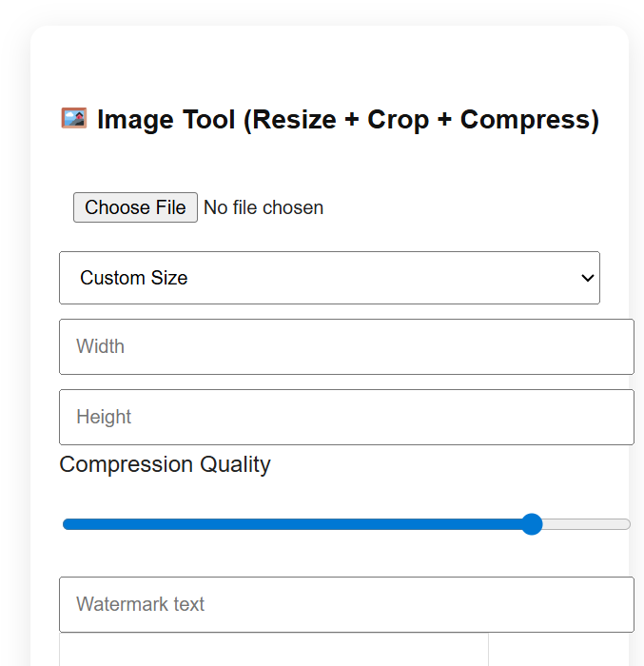Screen dimensions: 644x666
Task: Click the far left start of the quality slider
Action: [x=67, y=524]
